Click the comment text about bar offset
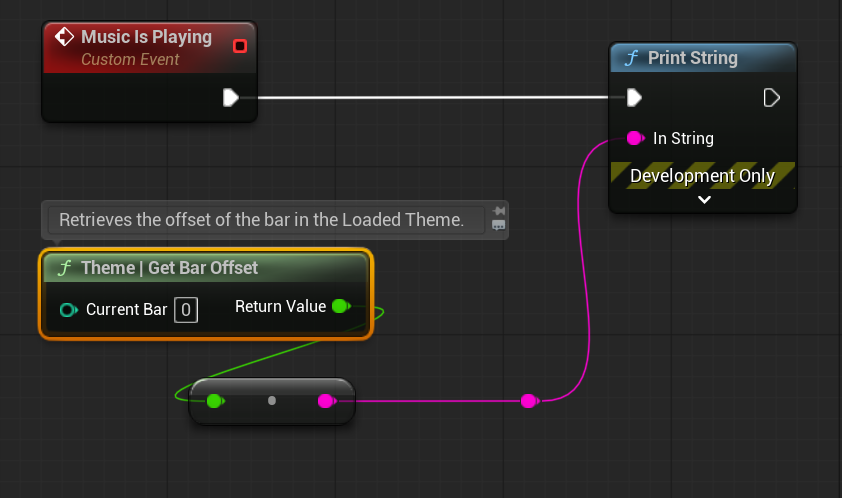The height and width of the screenshot is (498, 842). pyautogui.click(x=262, y=220)
